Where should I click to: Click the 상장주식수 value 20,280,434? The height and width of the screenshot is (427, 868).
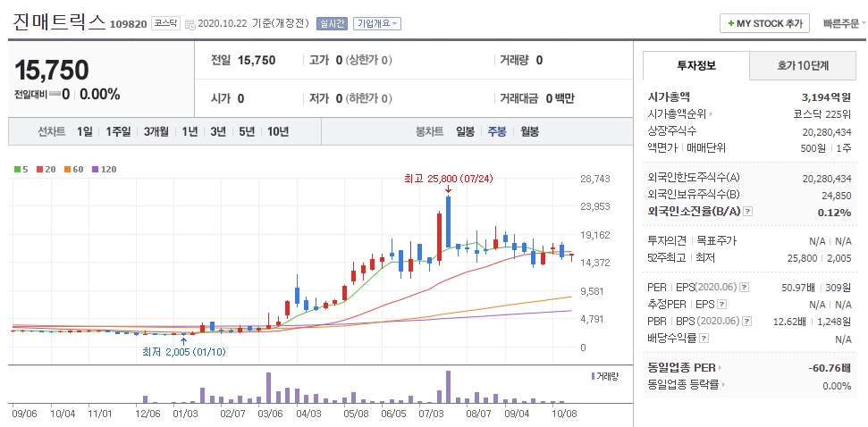[x=827, y=131]
